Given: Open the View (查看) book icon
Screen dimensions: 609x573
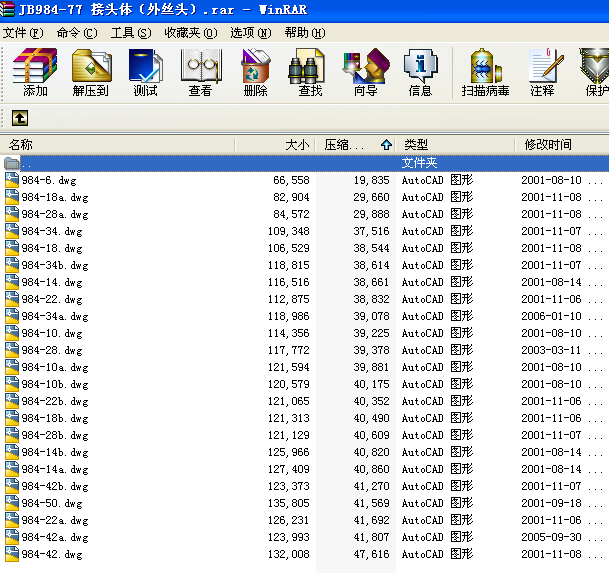Looking at the screenshot, I should (x=201, y=66).
